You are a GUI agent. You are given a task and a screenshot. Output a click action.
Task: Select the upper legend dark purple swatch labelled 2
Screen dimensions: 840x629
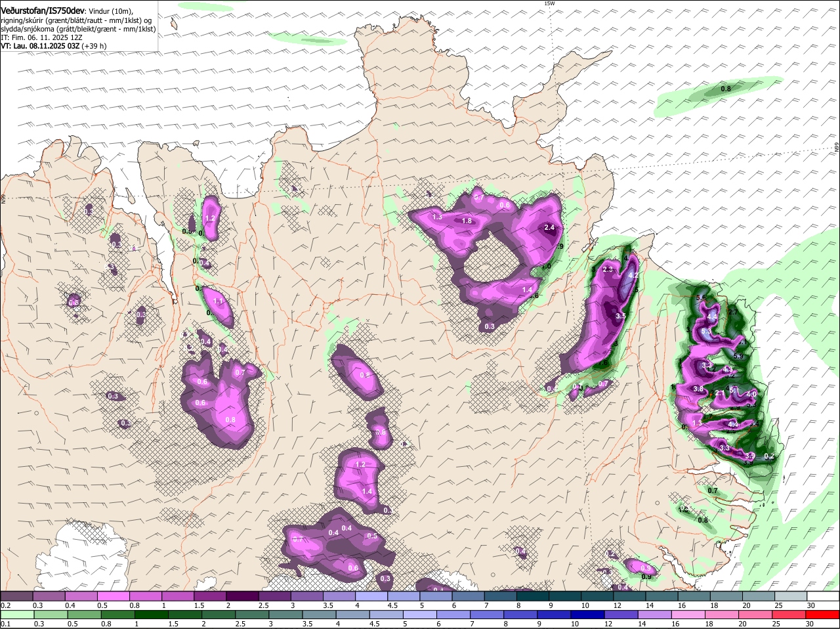[242, 596]
